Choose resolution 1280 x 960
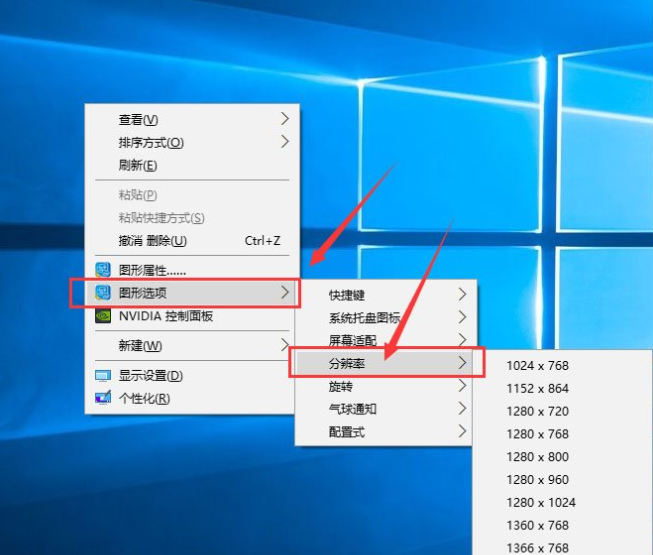Viewport: 653px width, 555px height. [x=563, y=480]
